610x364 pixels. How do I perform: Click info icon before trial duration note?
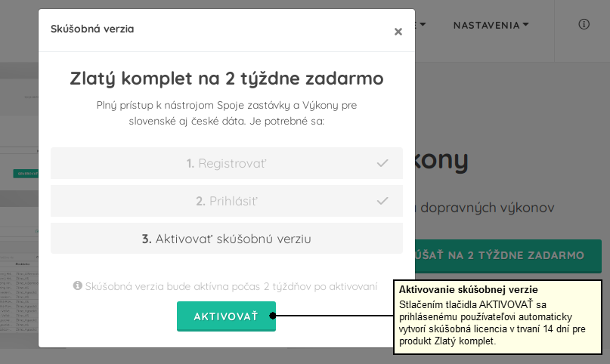pyautogui.click(x=77, y=285)
